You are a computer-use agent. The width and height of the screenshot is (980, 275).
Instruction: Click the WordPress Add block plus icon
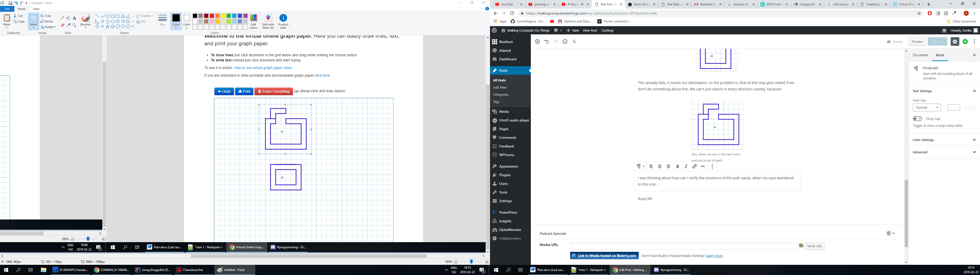coord(537,42)
